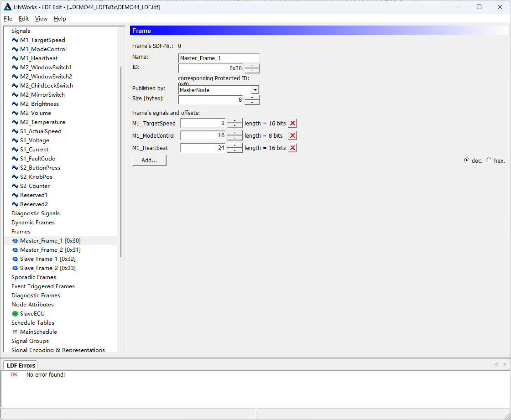This screenshot has height=420, width=511.
Task: Decrease the Size [bytes] stepper
Action: click(252, 102)
